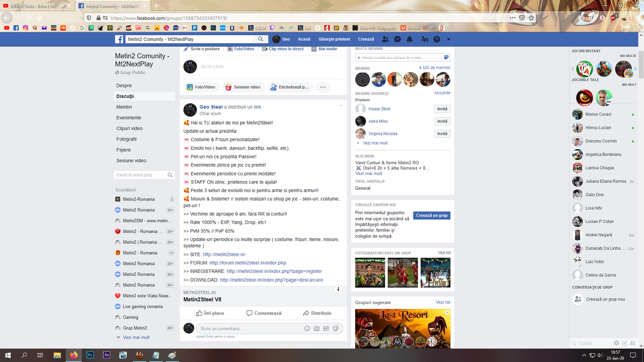Click the info icon on the Metin2Steel link

[x=339, y=289]
